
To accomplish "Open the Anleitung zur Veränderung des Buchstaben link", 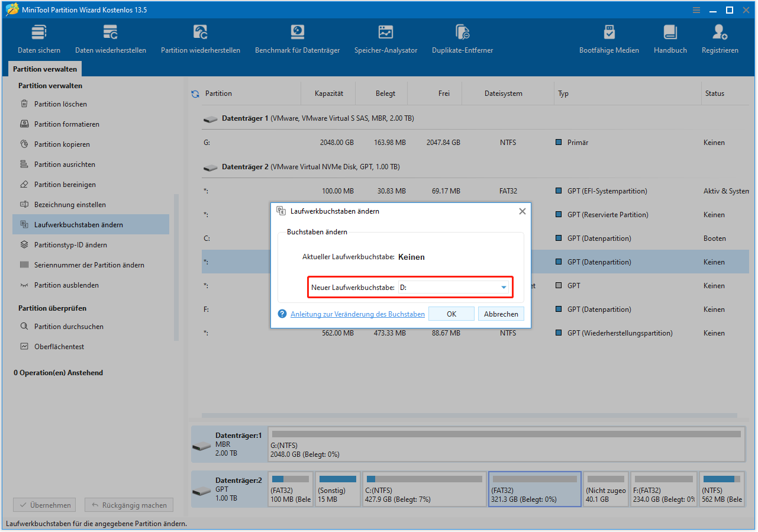I will point(357,314).
